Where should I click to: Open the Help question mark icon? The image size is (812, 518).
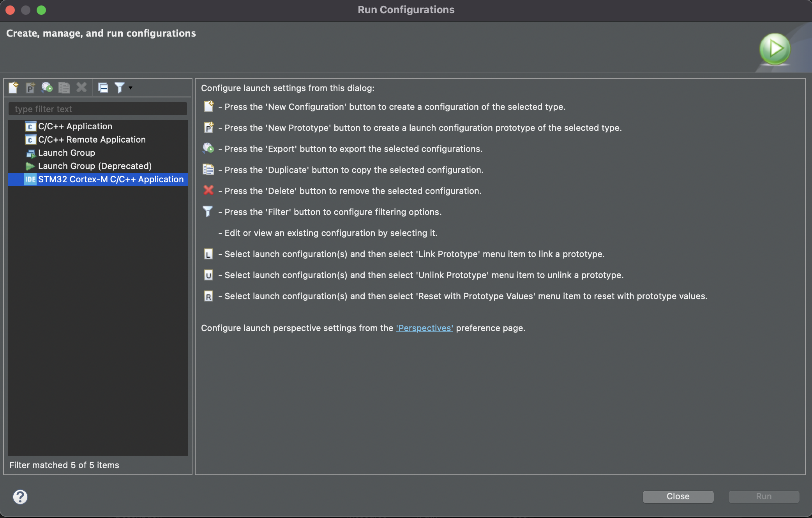click(20, 497)
